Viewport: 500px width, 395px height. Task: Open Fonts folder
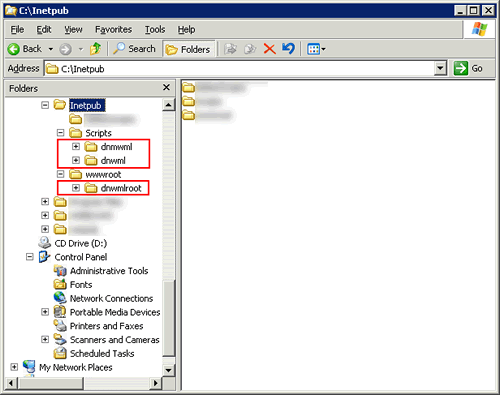point(81,285)
